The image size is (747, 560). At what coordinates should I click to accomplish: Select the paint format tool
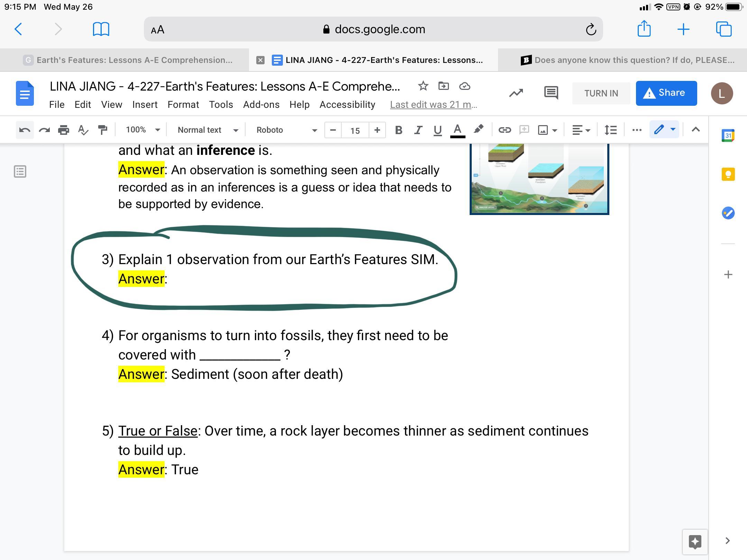tap(103, 130)
